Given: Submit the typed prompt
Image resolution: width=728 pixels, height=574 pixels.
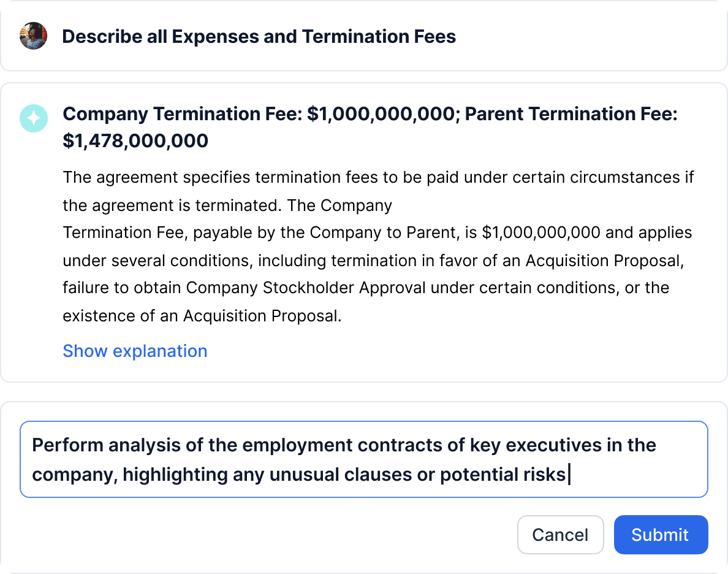Looking at the screenshot, I should 660,535.
